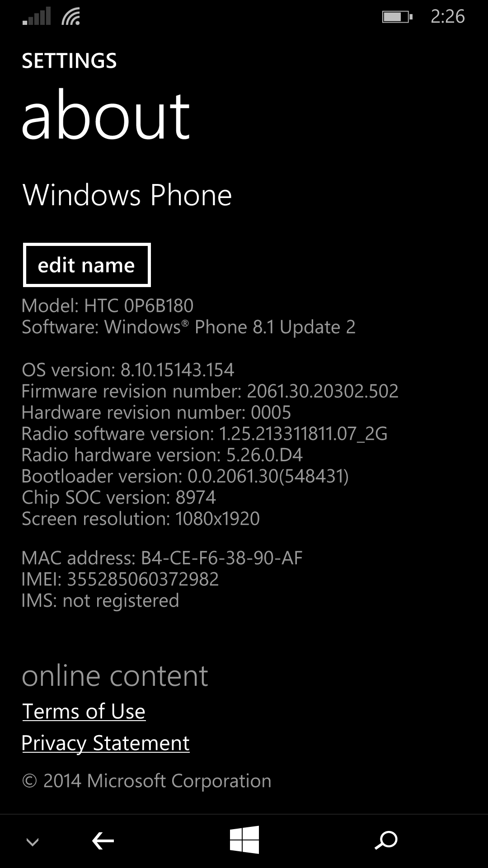
Task: Tap the search magnifier button
Action: click(x=386, y=840)
